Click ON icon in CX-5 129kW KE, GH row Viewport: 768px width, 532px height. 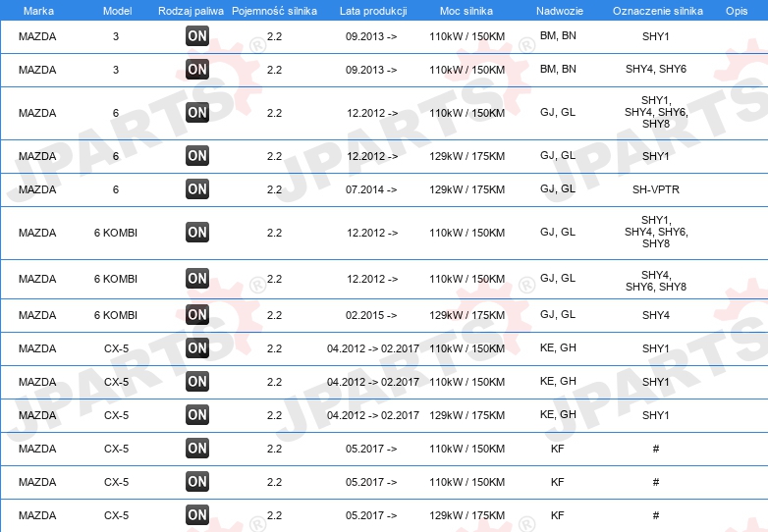click(197, 415)
